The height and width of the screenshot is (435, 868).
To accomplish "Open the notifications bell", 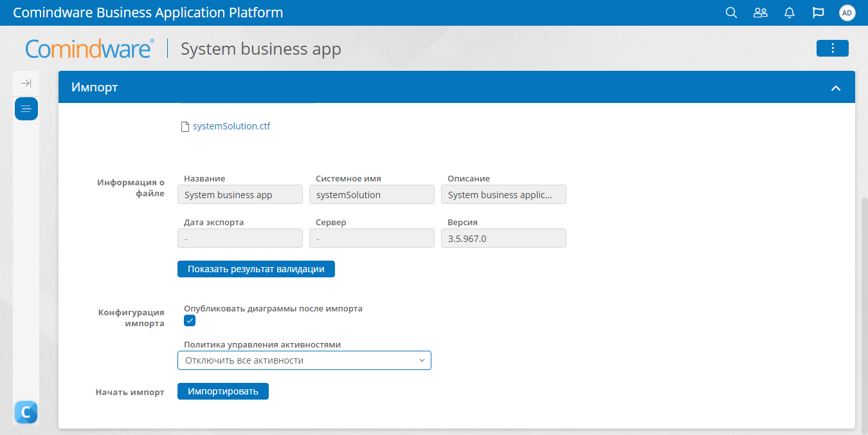I will pyautogui.click(x=790, y=13).
